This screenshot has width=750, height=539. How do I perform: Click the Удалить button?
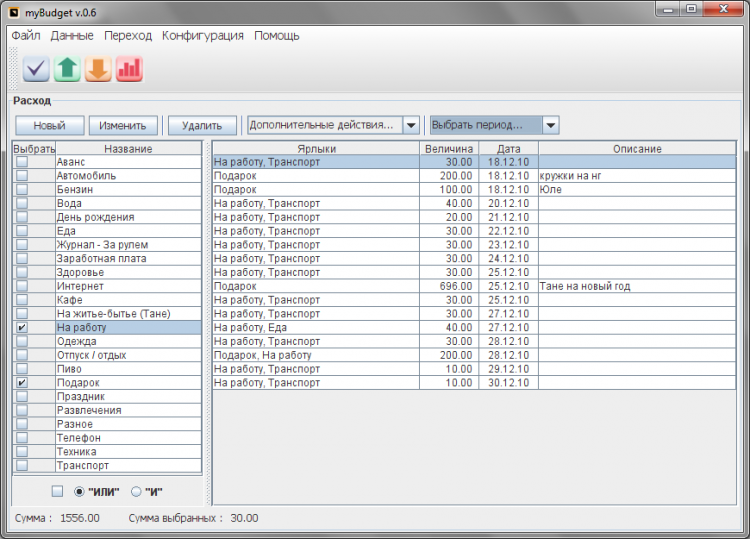[x=202, y=126]
